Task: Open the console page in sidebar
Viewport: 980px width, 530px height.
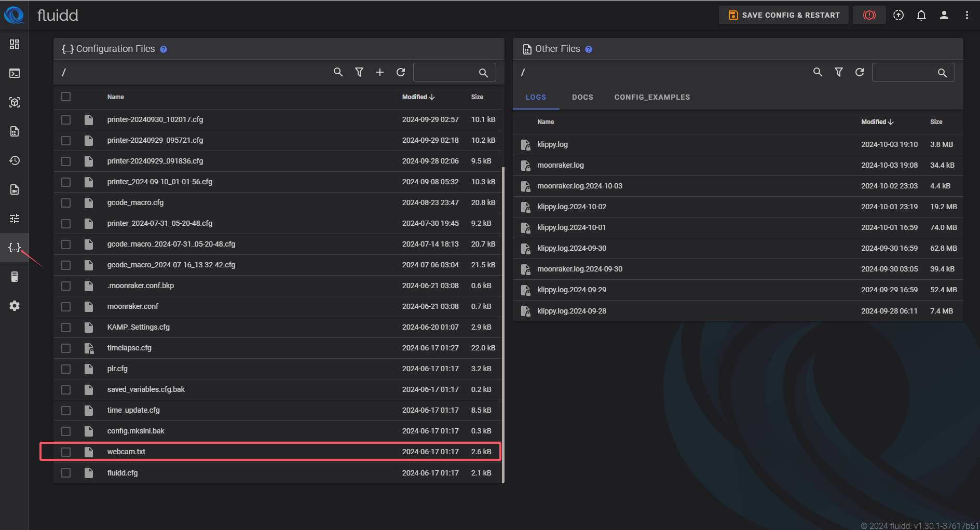Action: [x=15, y=73]
